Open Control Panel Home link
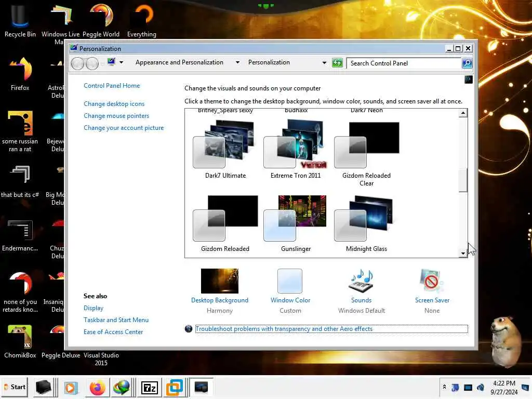Viewport: 532px width, 399px height. pyautogui.click(x=112, y=86)
